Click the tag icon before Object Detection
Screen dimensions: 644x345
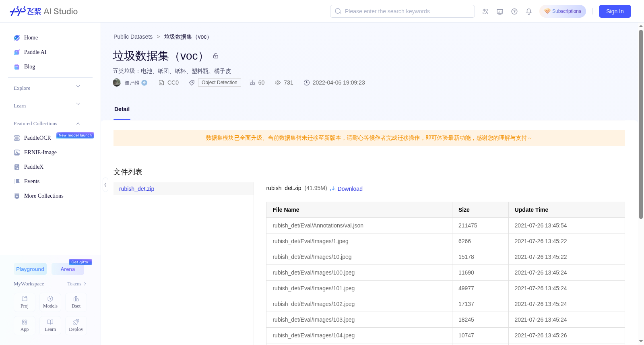click(x=192, y=83)
